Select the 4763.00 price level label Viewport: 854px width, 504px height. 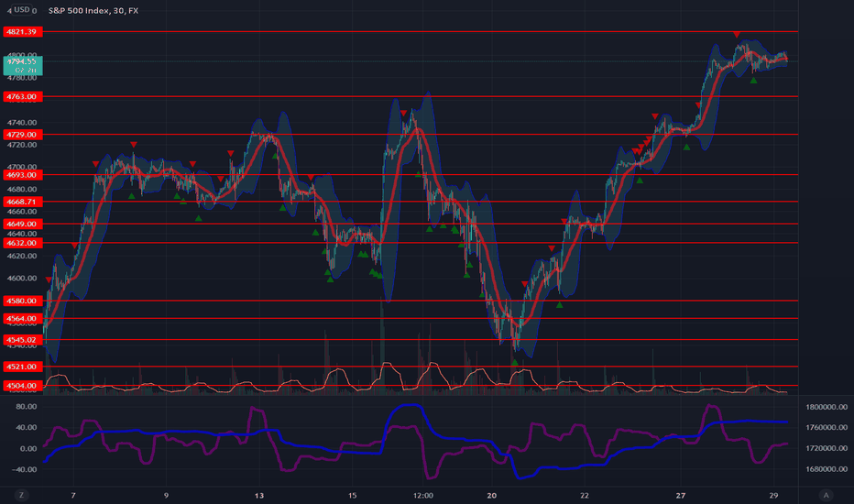[x=22, y=96]
